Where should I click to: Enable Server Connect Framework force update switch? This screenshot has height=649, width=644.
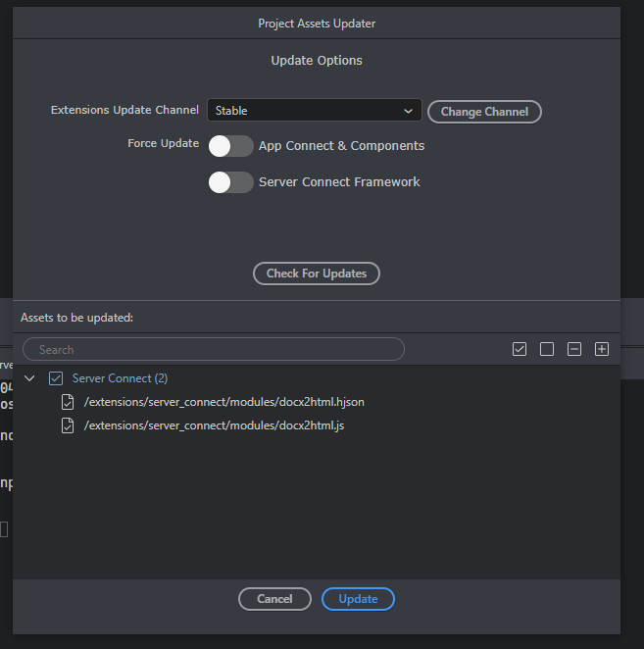(x=231, y=182)
